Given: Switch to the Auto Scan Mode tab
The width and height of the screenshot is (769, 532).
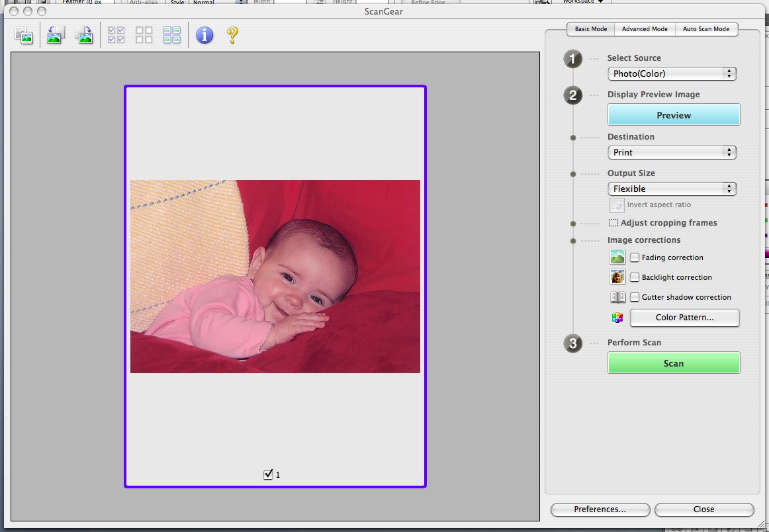Looking at the screenshot, I should point(705,29).
